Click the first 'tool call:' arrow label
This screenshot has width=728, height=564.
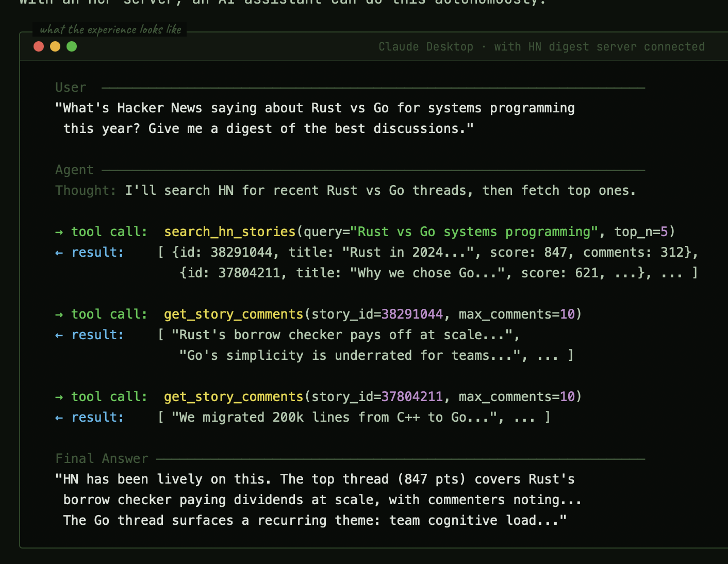[x=102, y=232]
